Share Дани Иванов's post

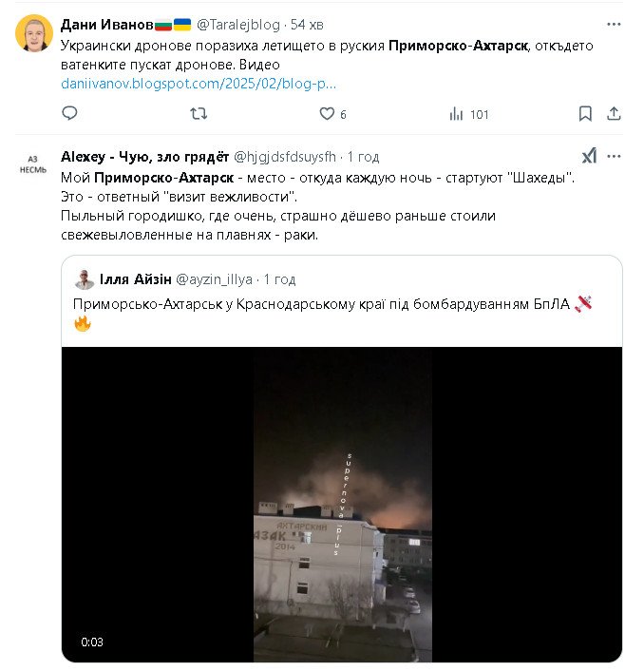[x=614, y=114]
